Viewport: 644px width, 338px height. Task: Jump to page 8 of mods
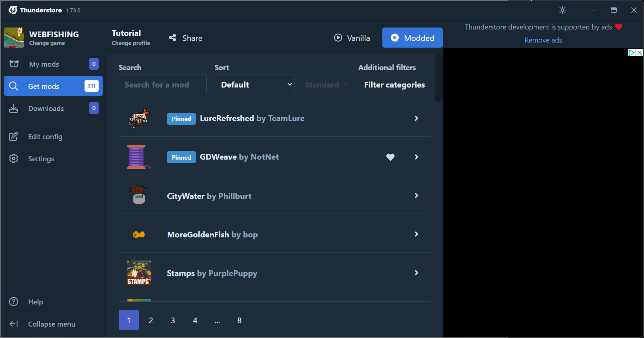click(x=239, y=320)
